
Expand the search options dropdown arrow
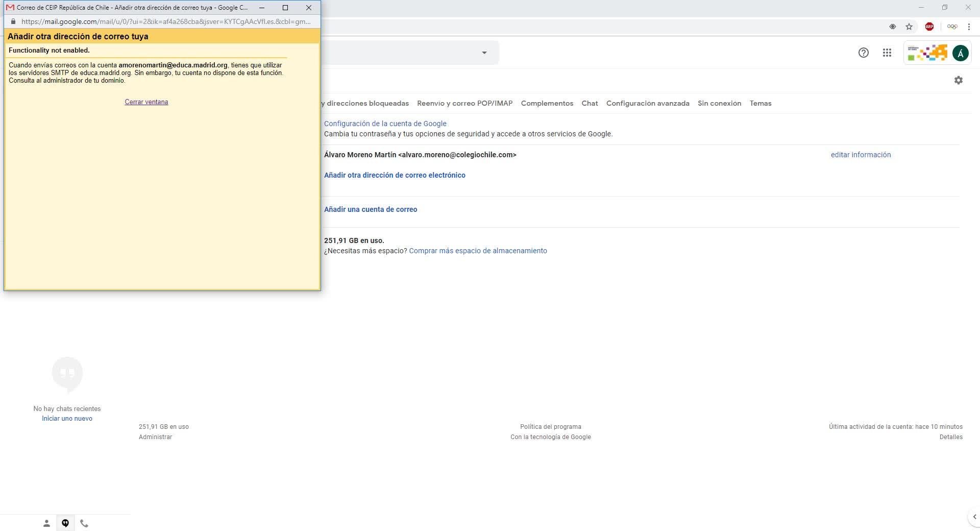[x=484, y=53]
